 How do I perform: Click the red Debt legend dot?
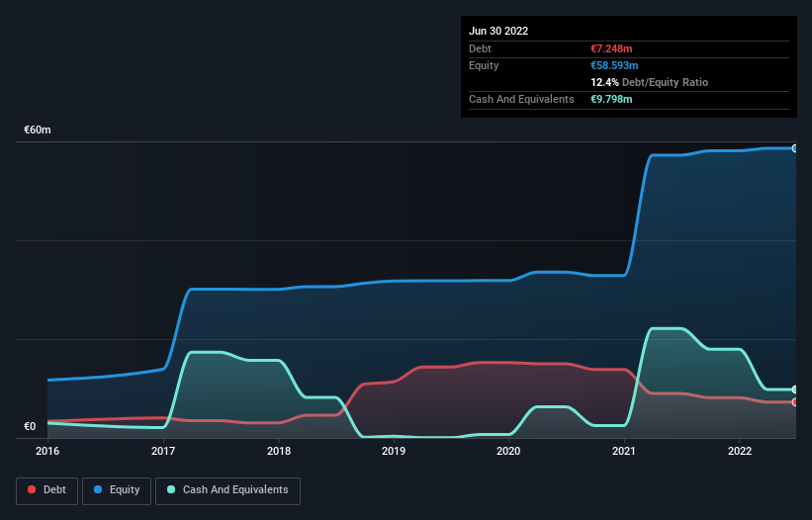coord(32,489)
